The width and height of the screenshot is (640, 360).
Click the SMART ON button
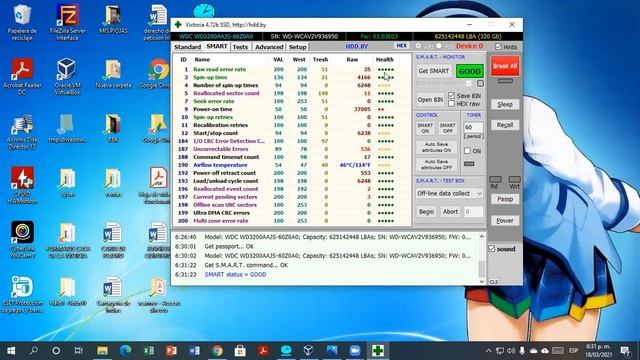pyautogui.click(x=425, y=128)
